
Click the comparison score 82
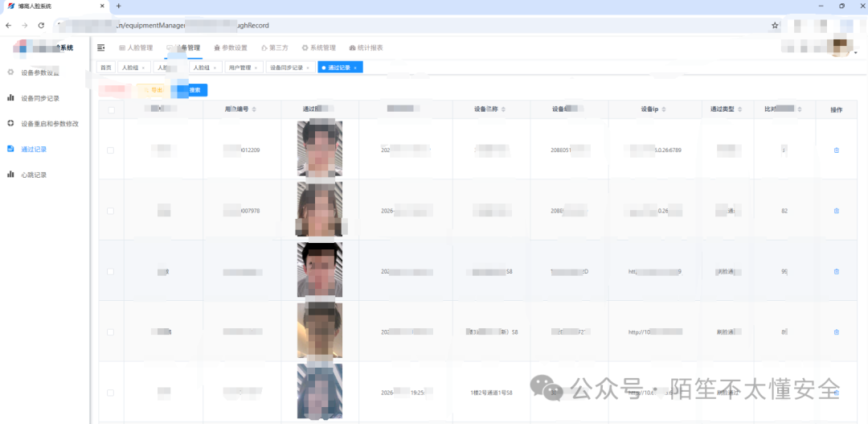pyautogui.click(x=784, y=211)
